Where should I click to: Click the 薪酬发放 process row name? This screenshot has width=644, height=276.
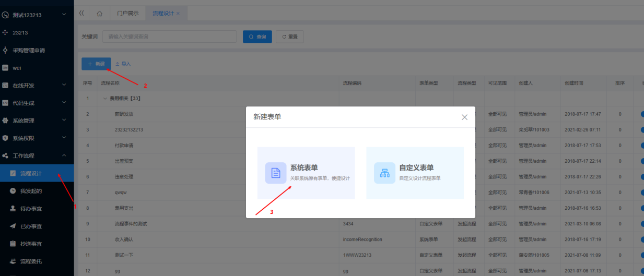(x=124, y=114)
